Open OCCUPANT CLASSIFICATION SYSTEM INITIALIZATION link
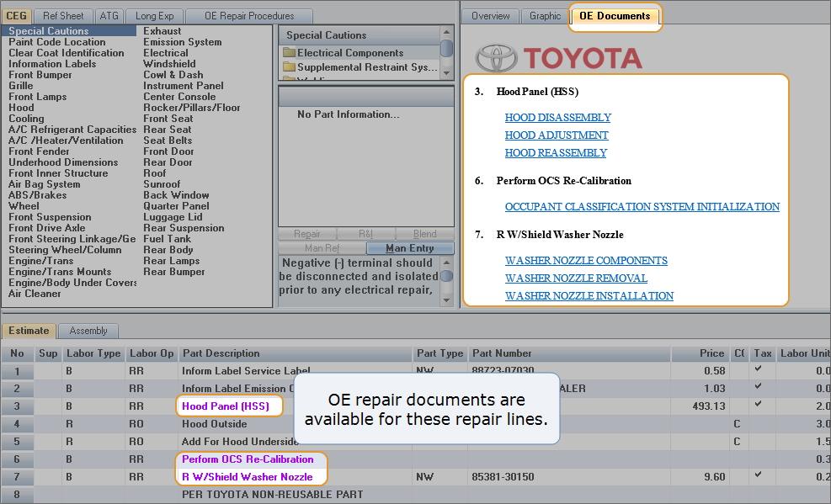Image resolution: width=831 pixels, height=504 pixels. coord(642,207)
